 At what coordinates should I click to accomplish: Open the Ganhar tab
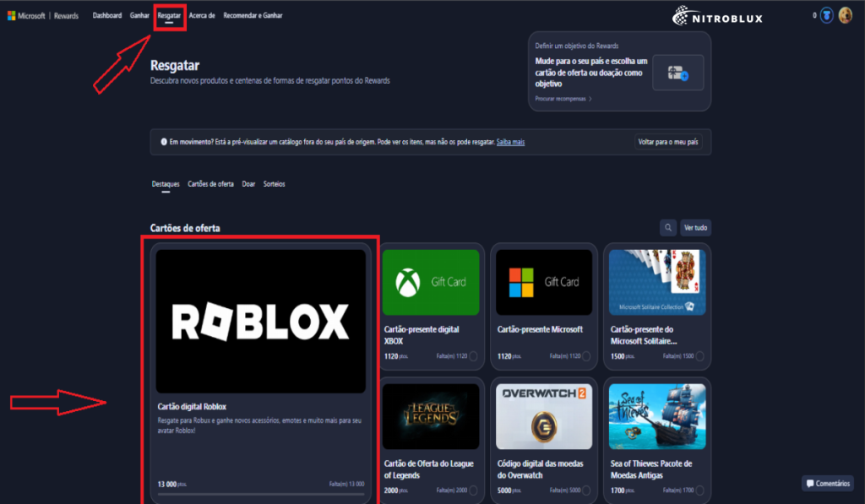[x=139, y=15]
